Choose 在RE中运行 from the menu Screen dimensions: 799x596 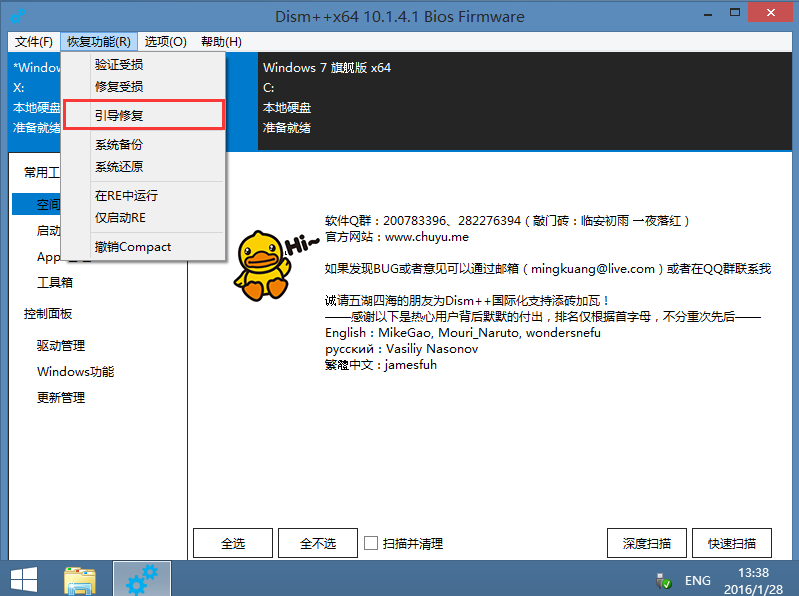144,196
